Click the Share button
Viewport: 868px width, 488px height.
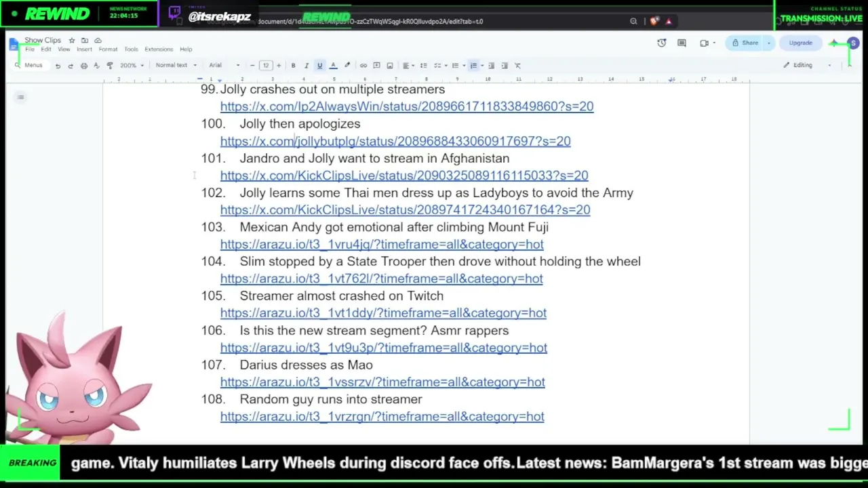[x=745, y=43]
